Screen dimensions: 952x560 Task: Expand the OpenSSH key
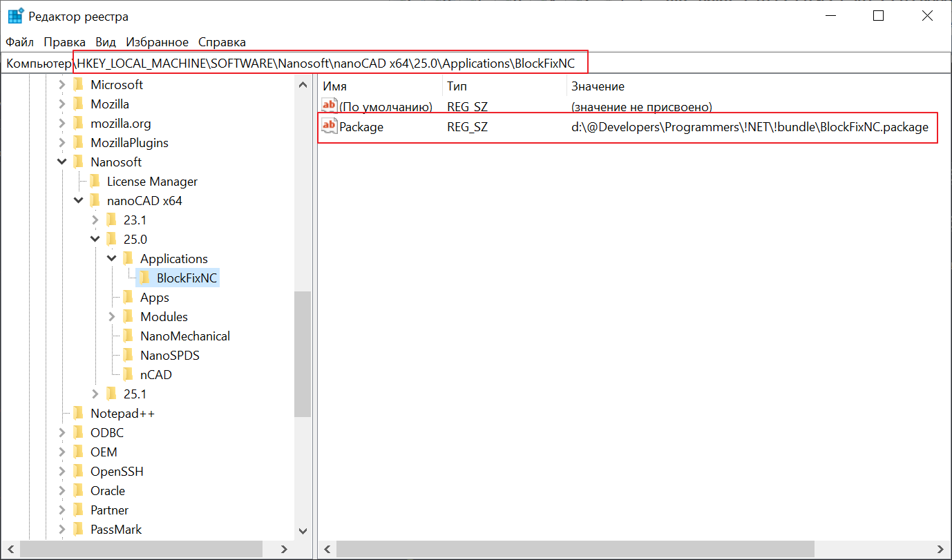(x=61, y=472)
